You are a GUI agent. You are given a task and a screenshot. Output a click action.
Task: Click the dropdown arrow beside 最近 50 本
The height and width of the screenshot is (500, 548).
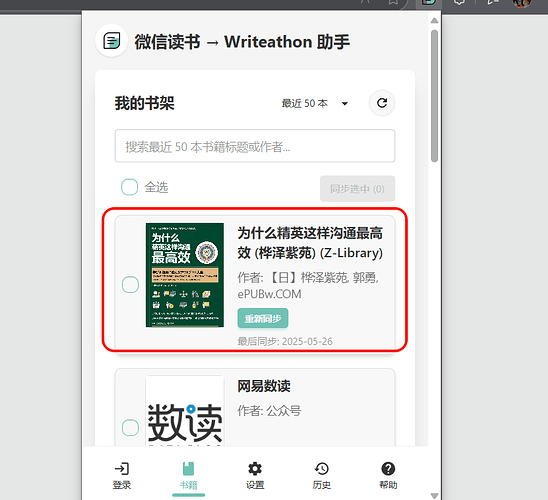345,103
